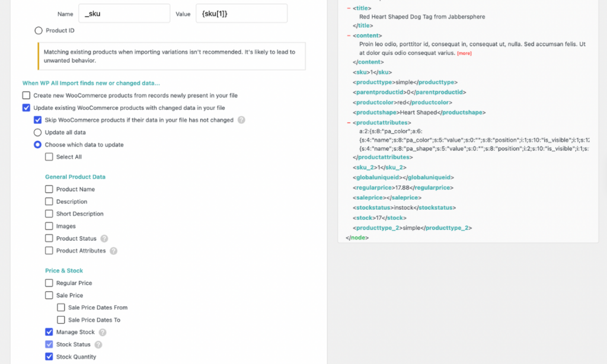Click the sku element in XML preview
The height and width of the screenshot is (364, 607).
click(x=372, y=72)
